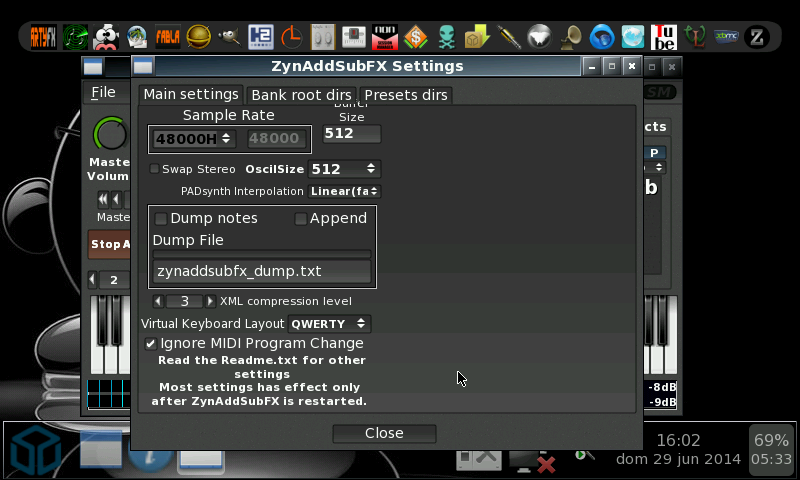
Task: Launch Non Session Manager from the dock
Action: (385, 37)
